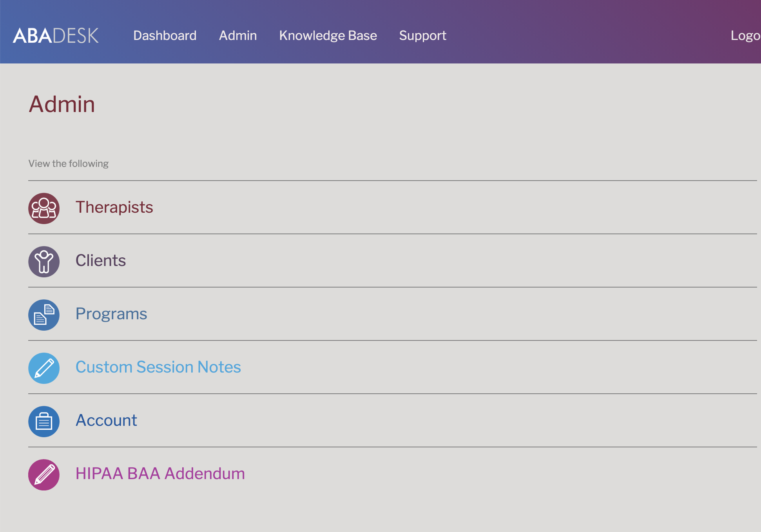Click the Programs documents icon
Image resolution: width=761 pixels, height=532 pixels.
click(x=44, y=315)
